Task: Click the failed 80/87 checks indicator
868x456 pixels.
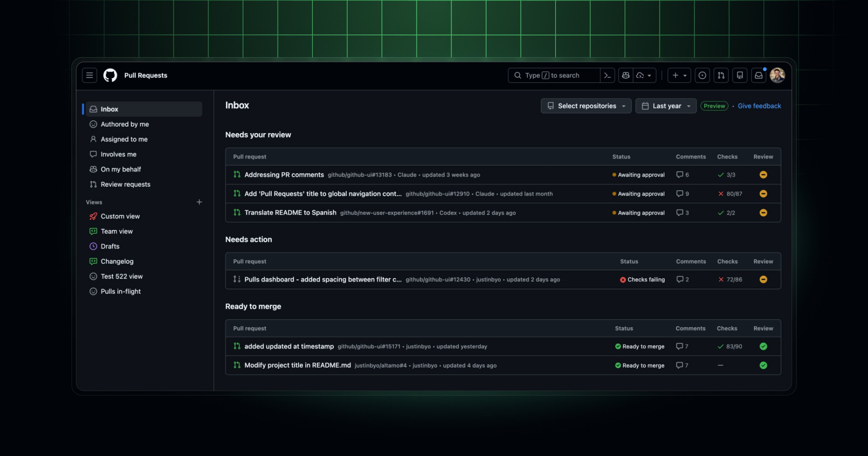Action: pyautogui.click(x=730, y=194)
